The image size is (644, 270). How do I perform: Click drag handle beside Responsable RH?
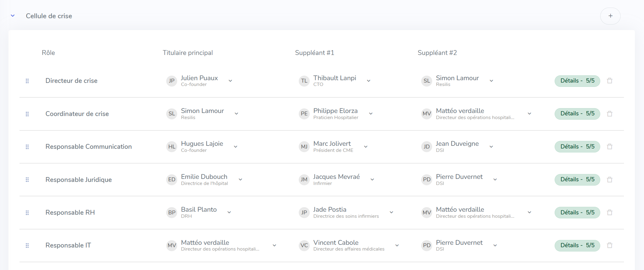pos(27,213)
